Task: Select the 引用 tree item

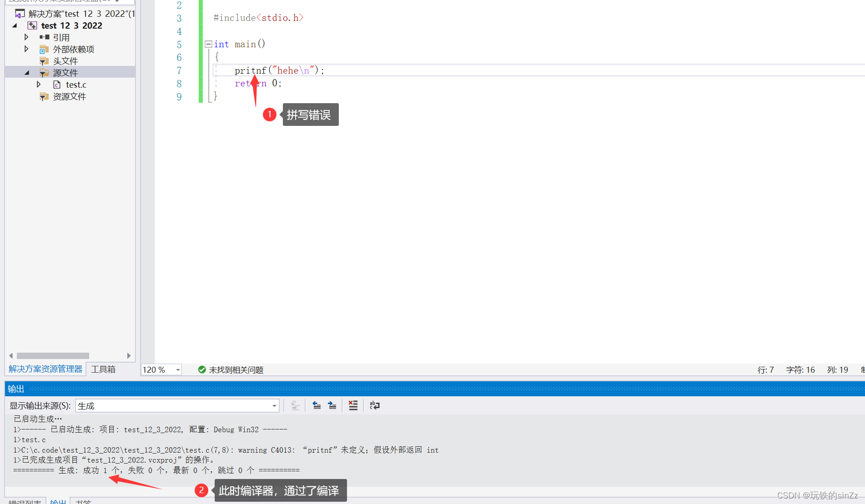Action: coord(61,37)
